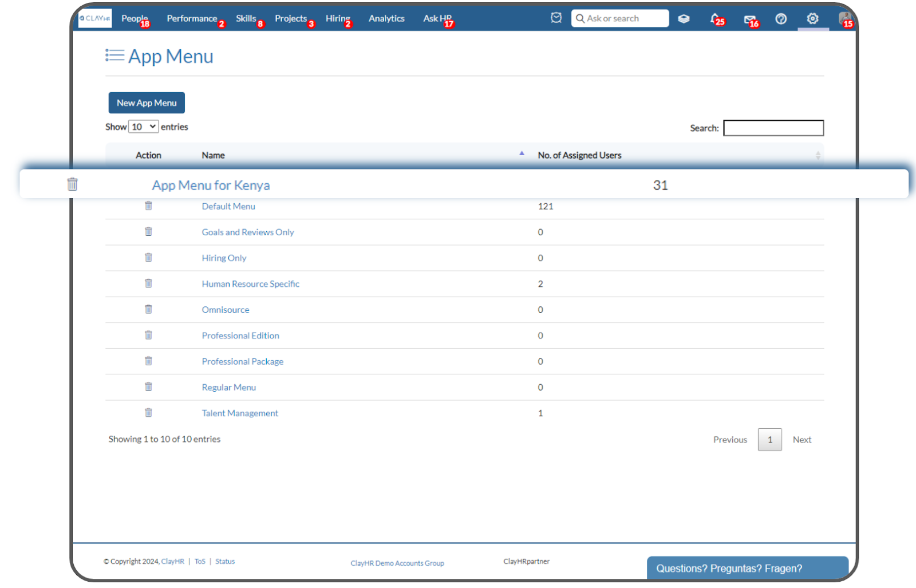The height and width of the screenshot is (588, 916).
Task: Open App Menu for Kenya link
Action: (211, 185)
